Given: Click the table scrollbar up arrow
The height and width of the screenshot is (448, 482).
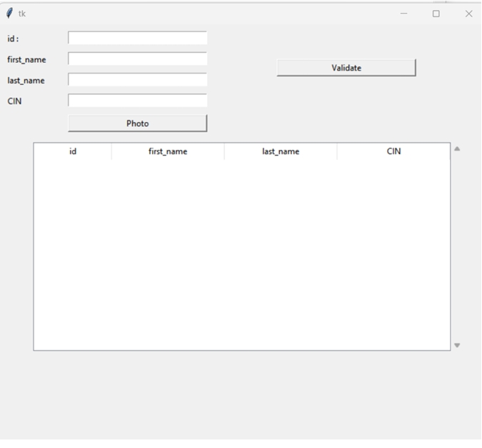Looking at the screenshot, I should [x=457, y=149].
